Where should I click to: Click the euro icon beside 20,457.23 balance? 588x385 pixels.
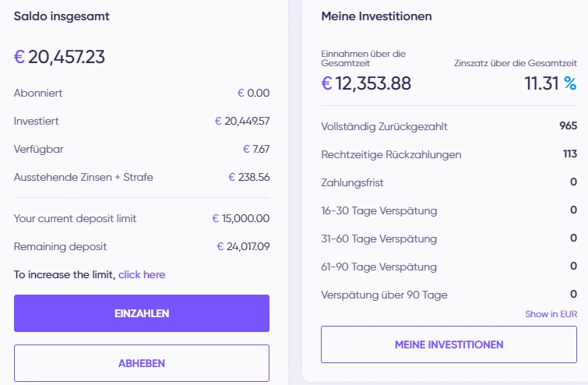coord(19,57)
